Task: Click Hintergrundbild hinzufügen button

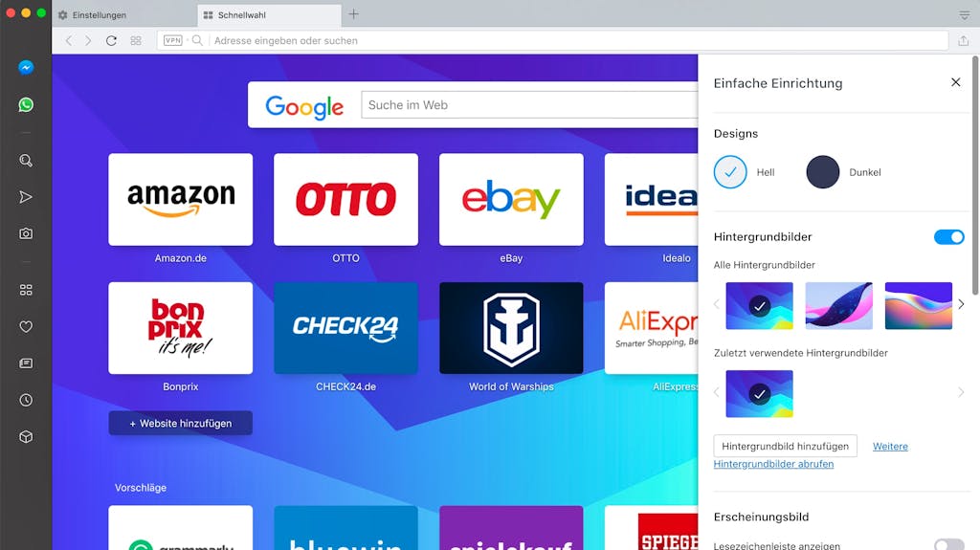Action: (785, 447)
